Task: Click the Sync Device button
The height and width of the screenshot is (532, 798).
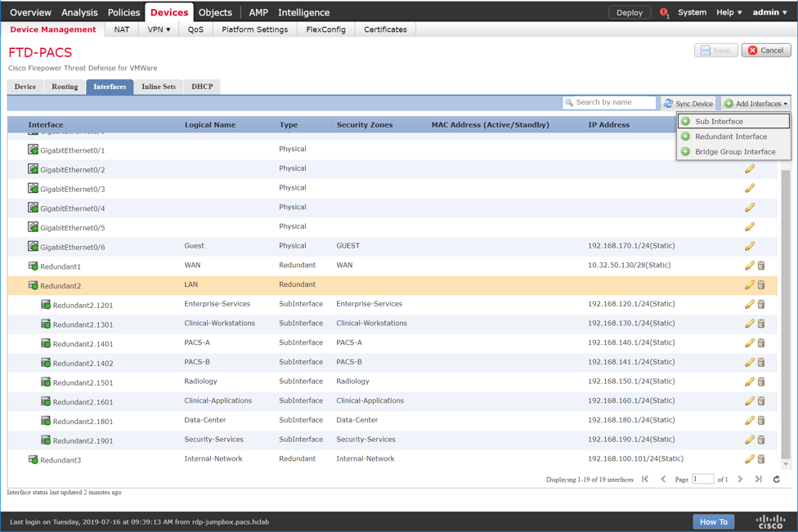Action: [x=688, y=104]
